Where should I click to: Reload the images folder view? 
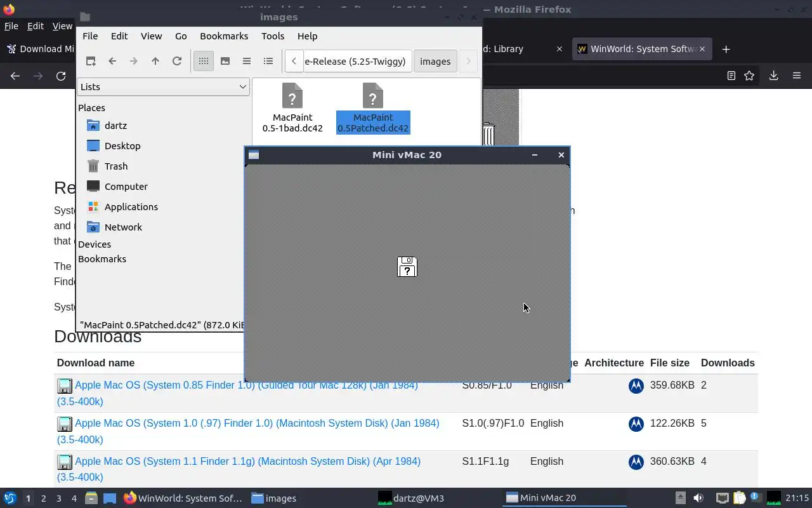(177, 61)
